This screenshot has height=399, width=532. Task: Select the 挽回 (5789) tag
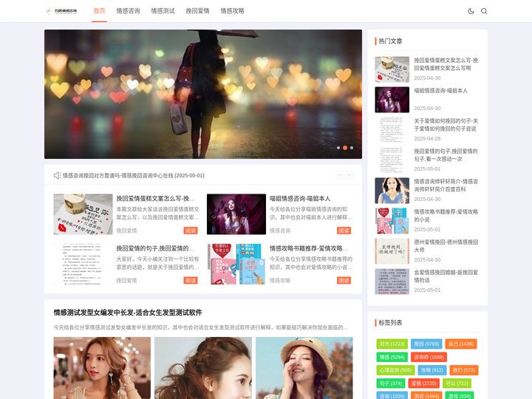(x=426, y=344)
